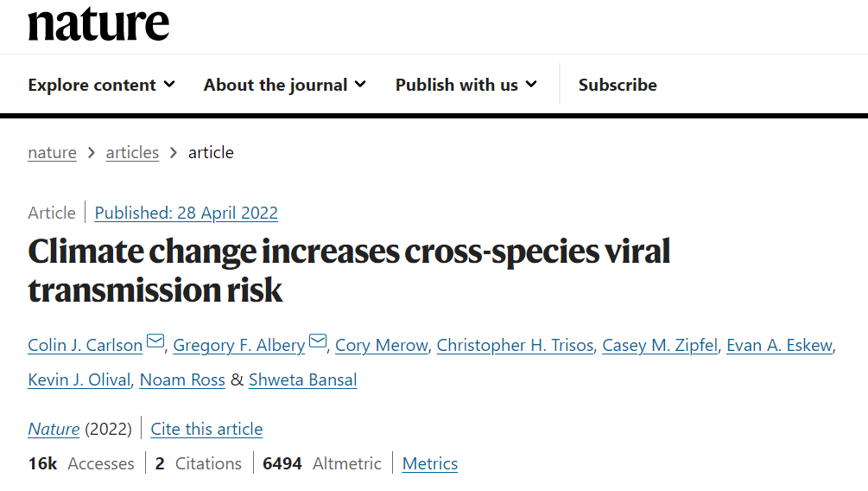Open author Colin J. Carlson's profile
Viewport: 868px width, 491px height.
pos(85,345)
